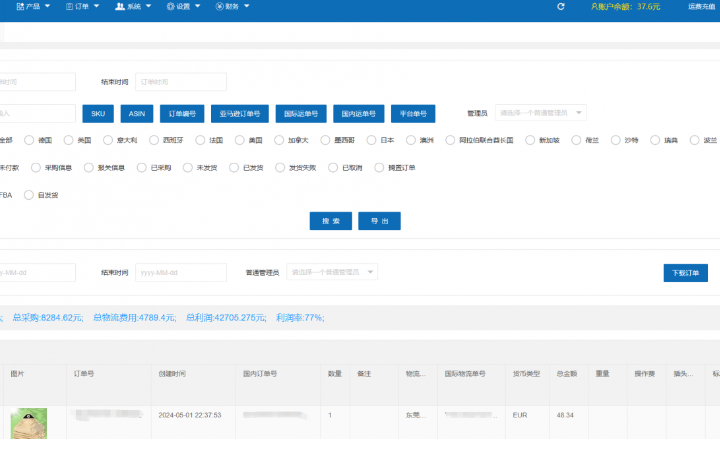The image size is (720, 450).
Task: Focus the upper 结束时间 input with 订单时间 placeholder
Action: click(181, 82)
